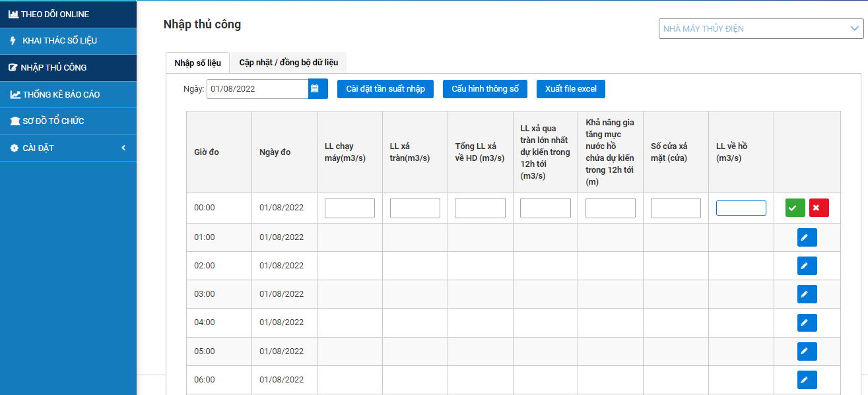The width and height of the screenshot is (868, 395).
Task: Click the Cài đặt tần suất nhập button
Action: [x=385, y=89]
